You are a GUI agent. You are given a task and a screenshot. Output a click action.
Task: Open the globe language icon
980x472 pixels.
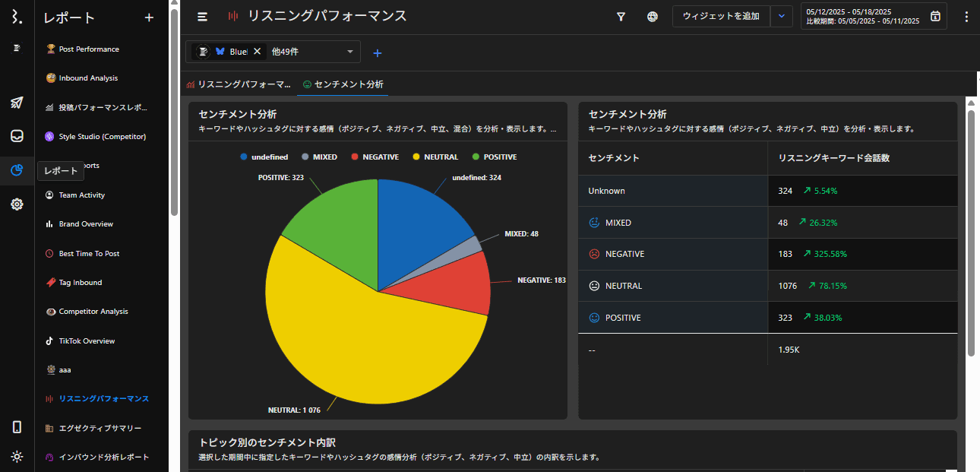point(653,17)
